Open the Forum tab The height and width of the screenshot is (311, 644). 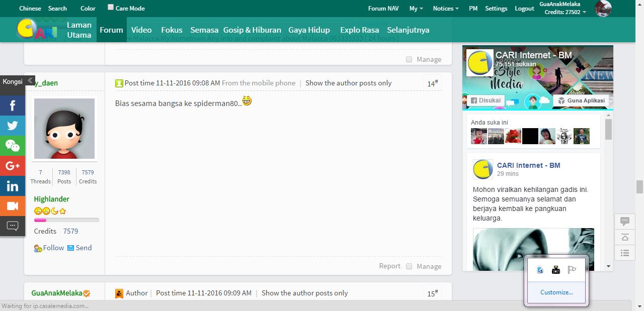click(x=111, y=30)
